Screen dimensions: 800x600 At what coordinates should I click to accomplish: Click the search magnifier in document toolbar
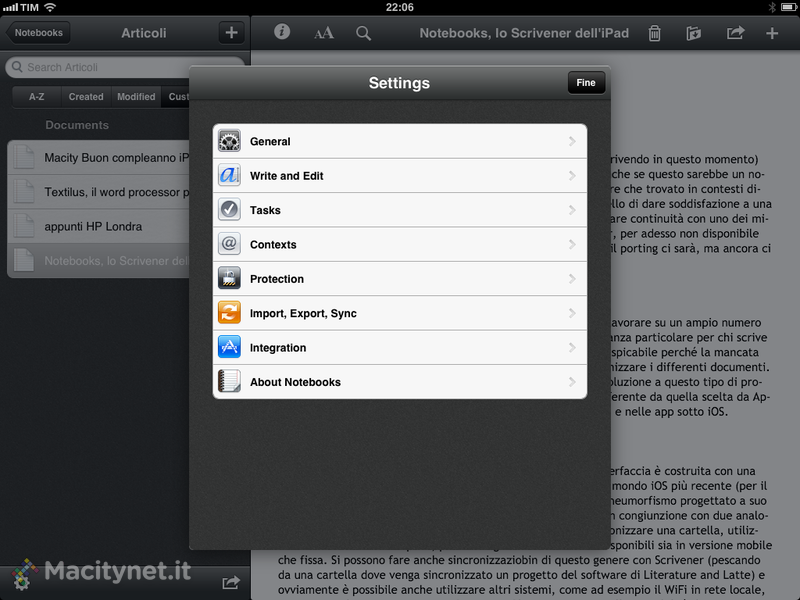(x=363, y=33)
